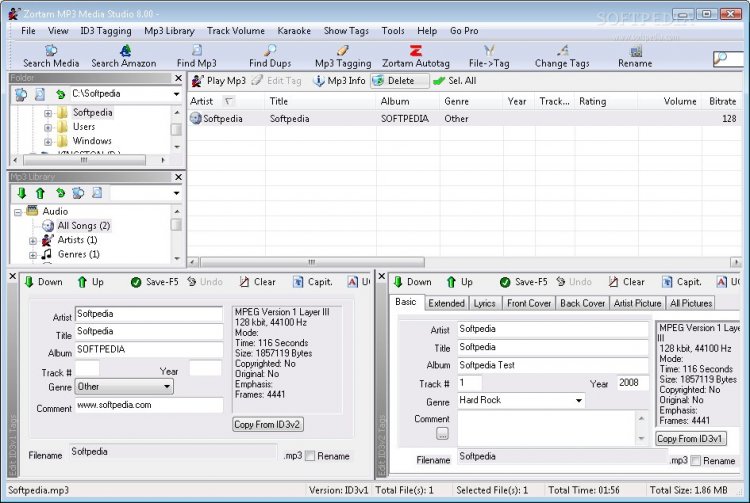Delete the selected track
The image size is (750, 503).
pos(399,81)
